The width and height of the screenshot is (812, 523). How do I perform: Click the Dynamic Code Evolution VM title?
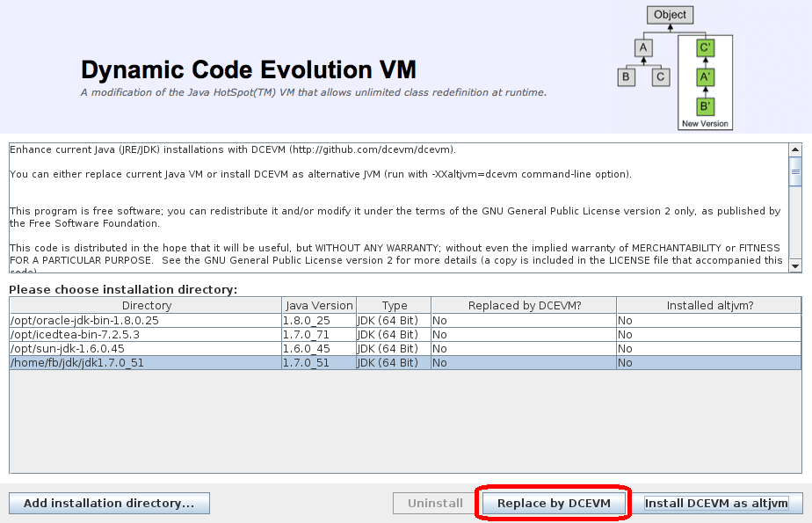(x=249, y=70)
